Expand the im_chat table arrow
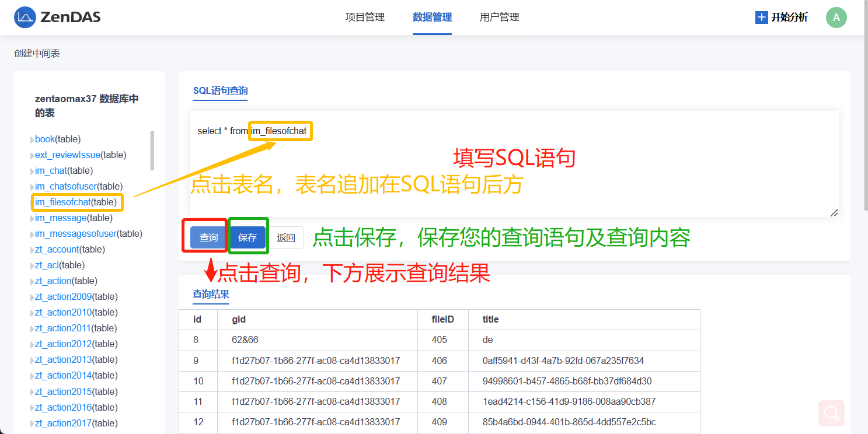Viewport: 868px width, 434px height. pos(32,171)
